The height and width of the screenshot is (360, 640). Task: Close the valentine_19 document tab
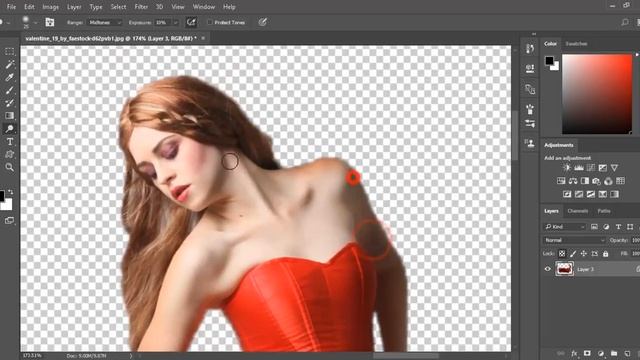pyautogui.click(x=203, y=38)
